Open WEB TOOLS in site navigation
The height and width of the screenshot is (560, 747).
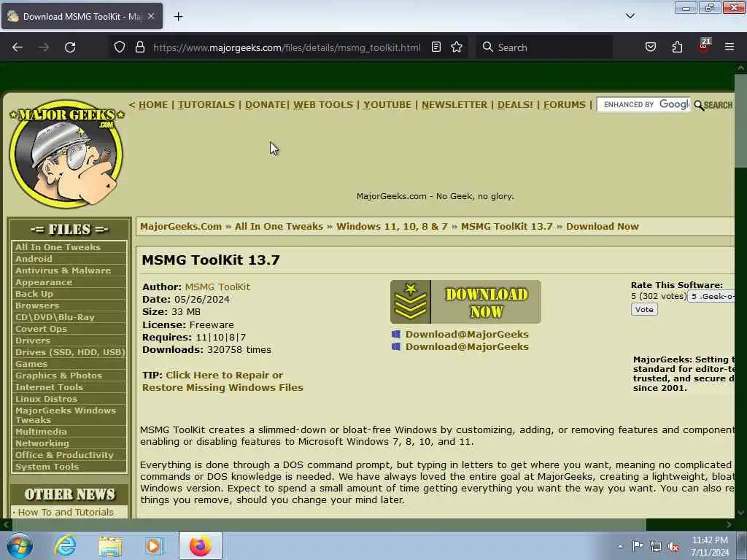click(x=323, y=105)
